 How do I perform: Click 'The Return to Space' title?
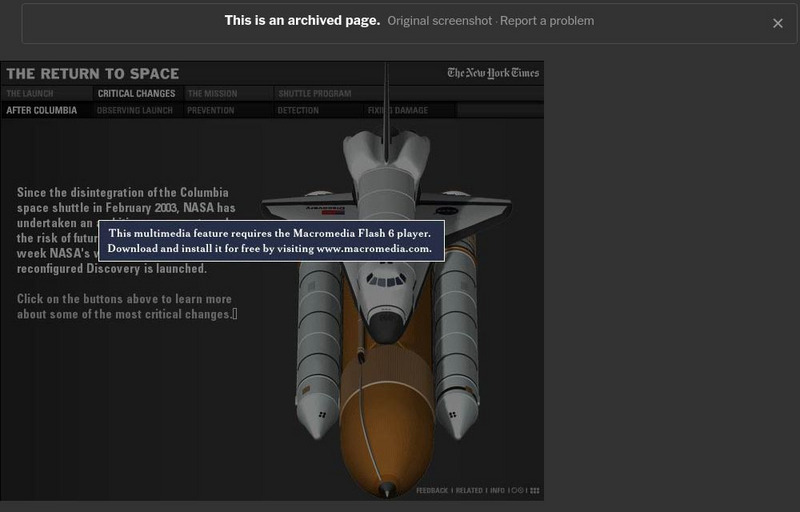click(92, 74)
